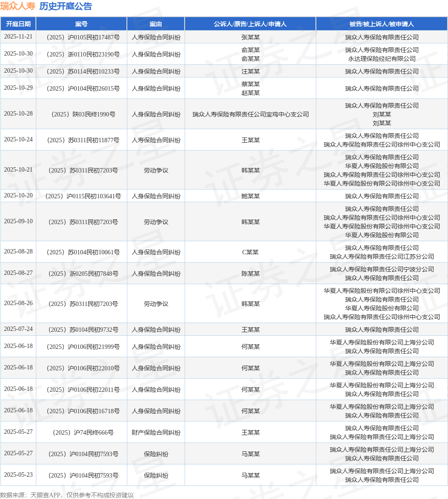
Task: Select the 案号 column header
Action: 81,24
